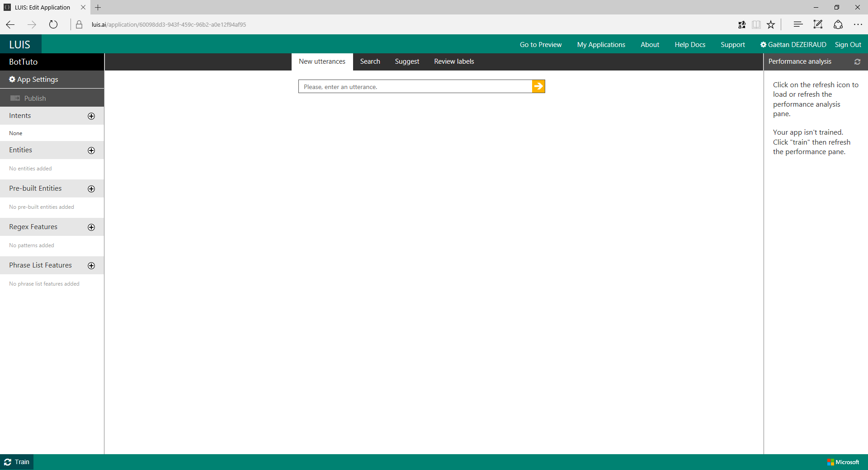Add a Regex Feature with plus icon
This screenshot has height=470, width=868.
tap(91, 227)
